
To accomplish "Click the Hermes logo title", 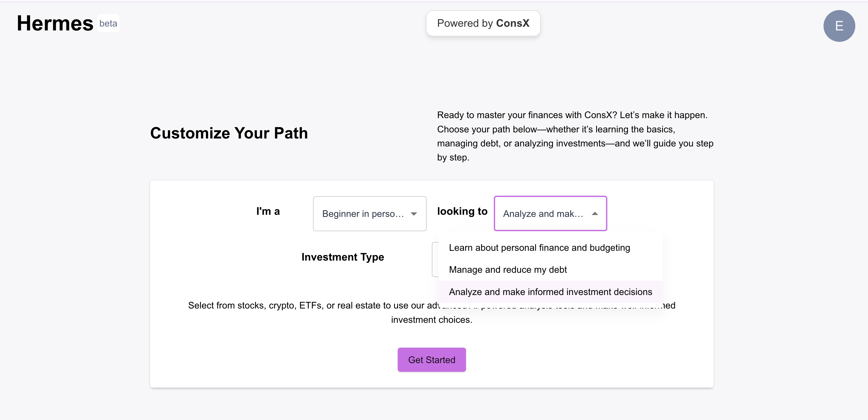I will (55, 24).
